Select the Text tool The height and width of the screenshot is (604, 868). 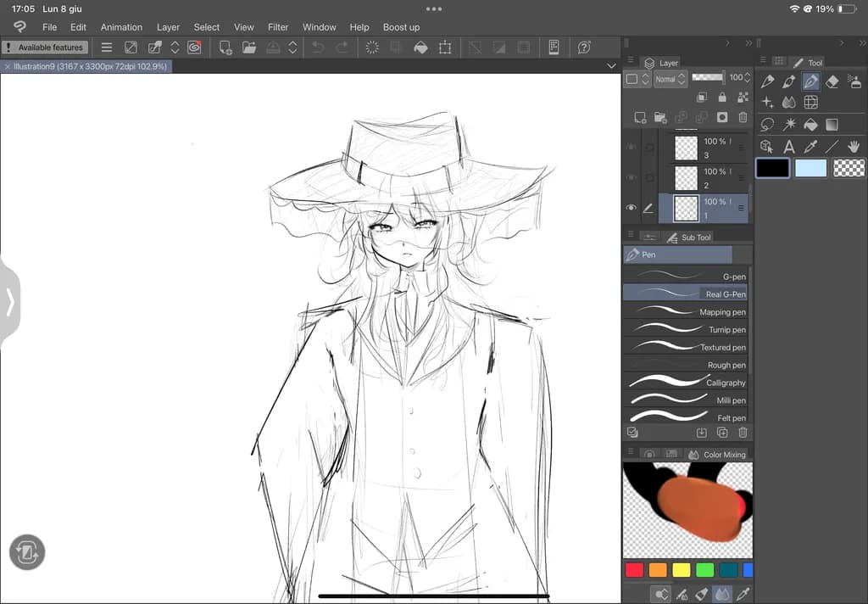point(789,146)
